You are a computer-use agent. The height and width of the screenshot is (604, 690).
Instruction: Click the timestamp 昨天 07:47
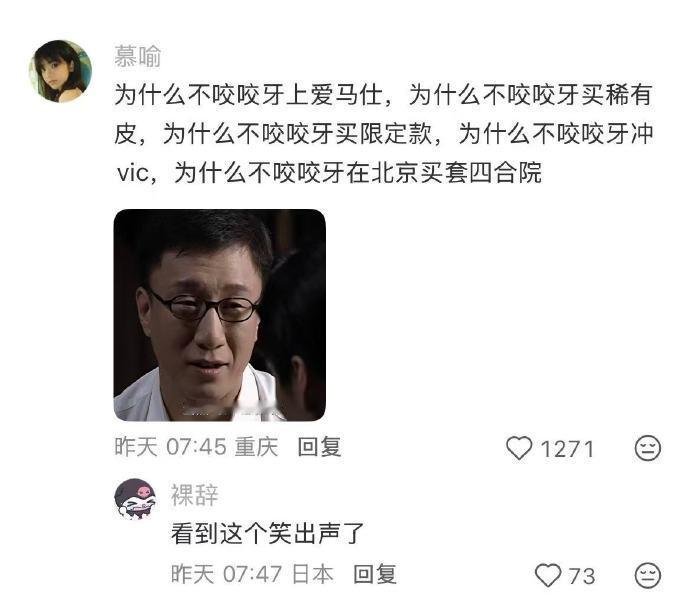(227, 574)
